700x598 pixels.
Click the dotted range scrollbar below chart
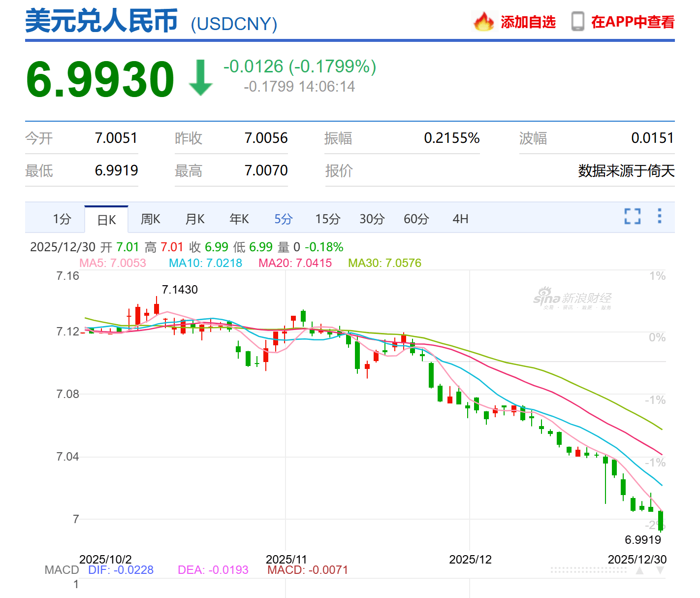(588, 570)
